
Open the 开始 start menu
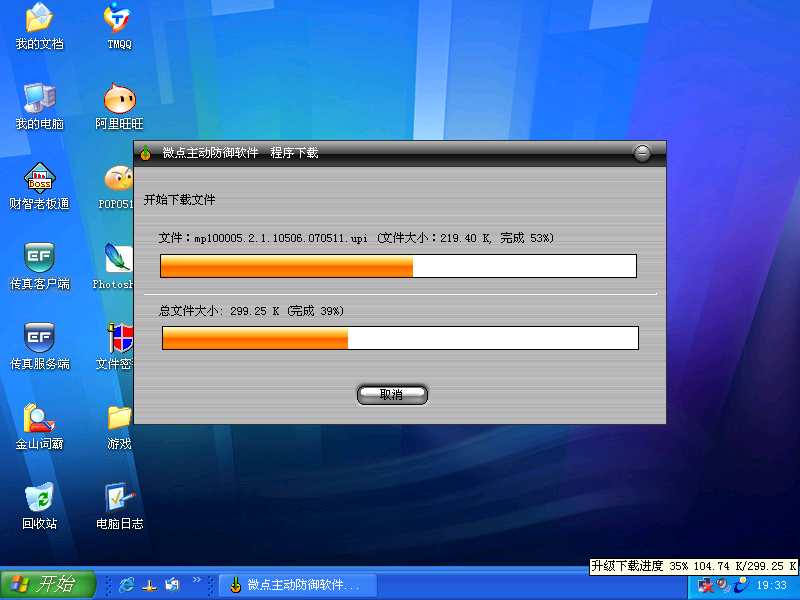[47, 584]
